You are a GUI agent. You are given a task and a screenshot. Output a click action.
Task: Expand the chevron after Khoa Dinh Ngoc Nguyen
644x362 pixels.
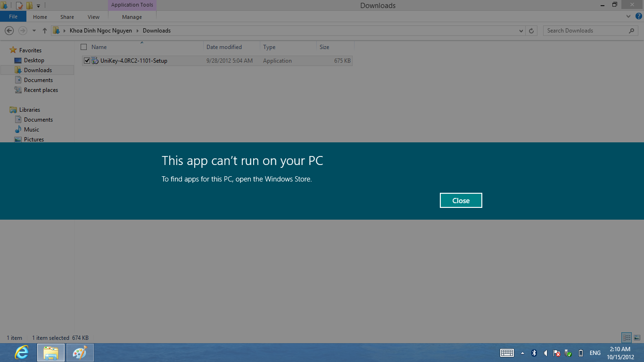(x=138, y=31)
